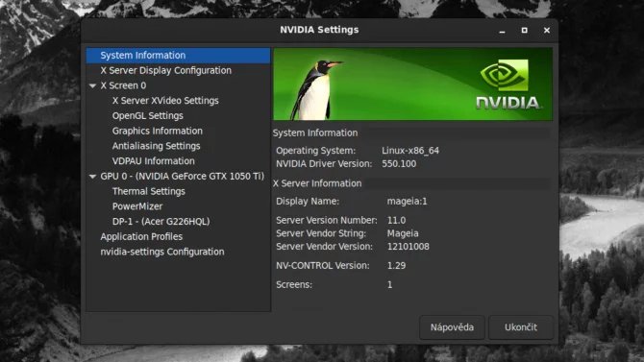
Task: Open Antialiasing Settings
Action: pyautogui.click(x=156, y=146)
